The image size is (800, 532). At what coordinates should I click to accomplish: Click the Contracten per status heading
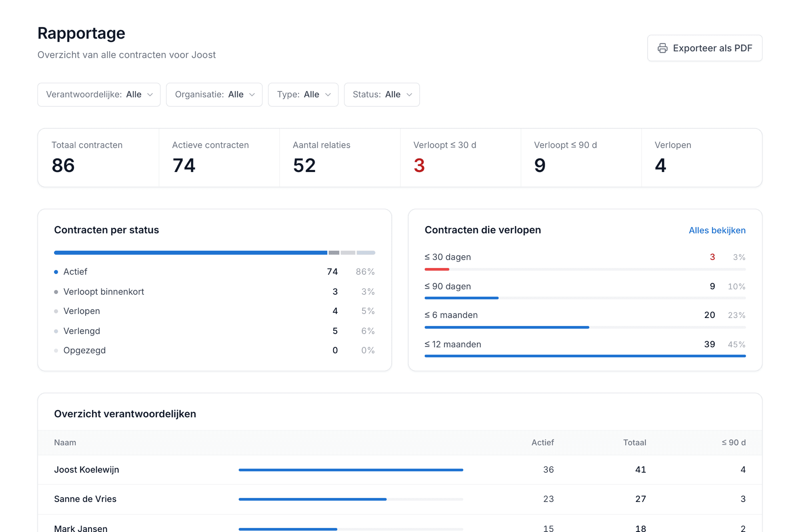pyautogui.click(x=106, y=230)
